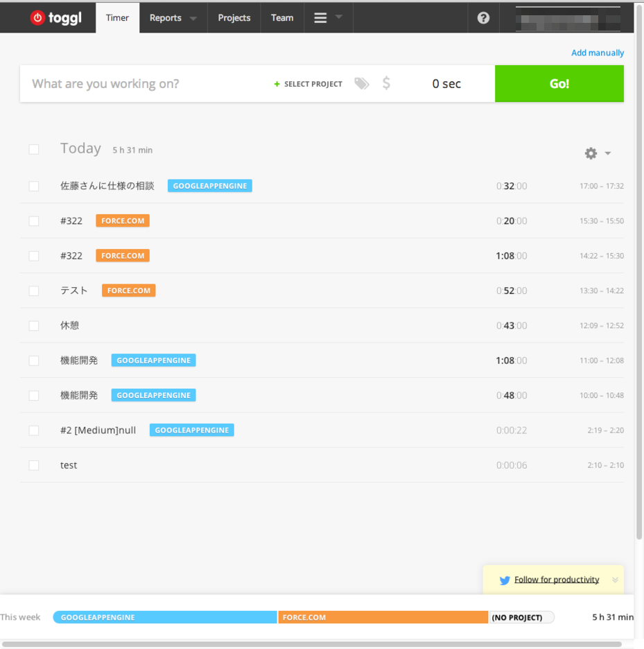
Task: Check 機能開発 entry at 11:00 – 12:08
Action: coord(34,361)
